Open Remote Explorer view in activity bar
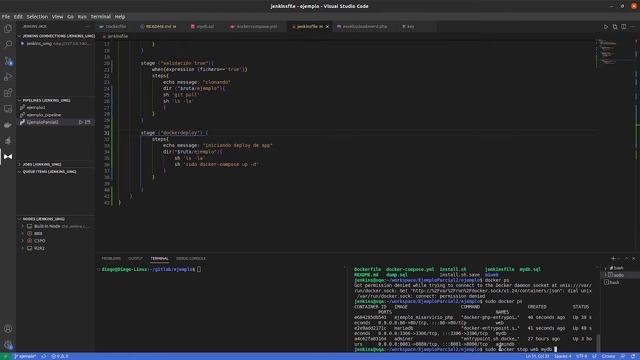The height and width of the screenshot is (360, 640). [8, 109]
